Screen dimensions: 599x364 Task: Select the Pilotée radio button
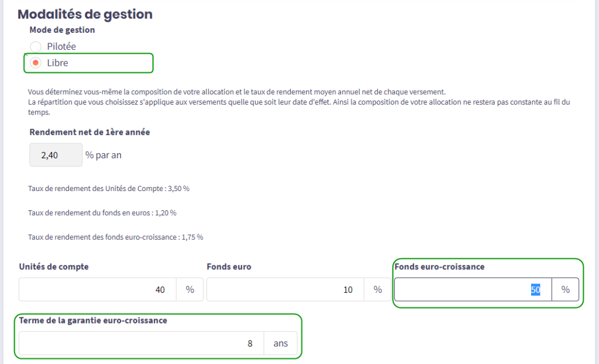[36, 47]
